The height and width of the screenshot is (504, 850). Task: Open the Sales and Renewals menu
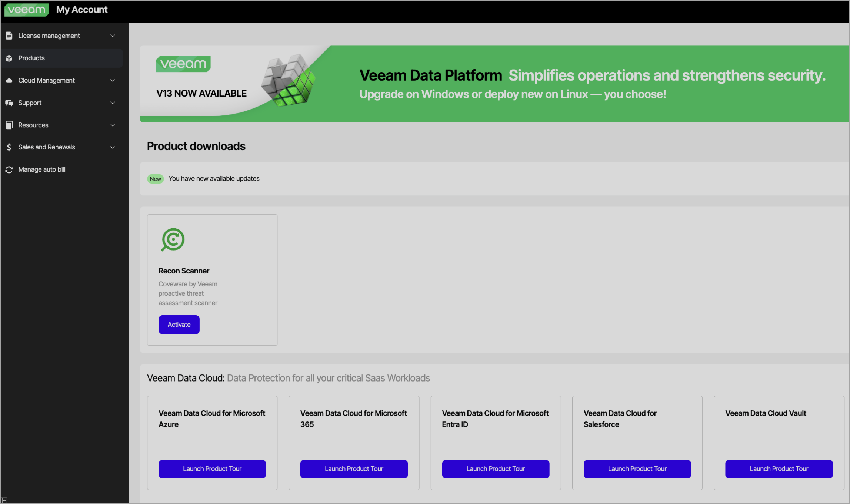47,147
